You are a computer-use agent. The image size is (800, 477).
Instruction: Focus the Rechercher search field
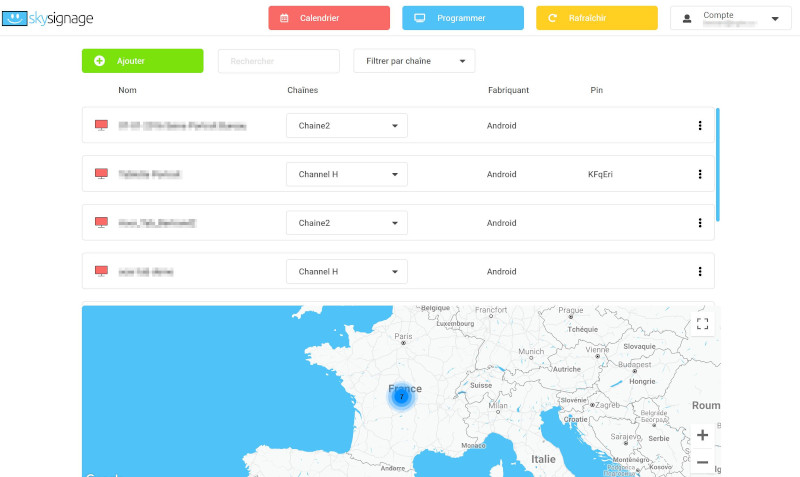(279, 61)
